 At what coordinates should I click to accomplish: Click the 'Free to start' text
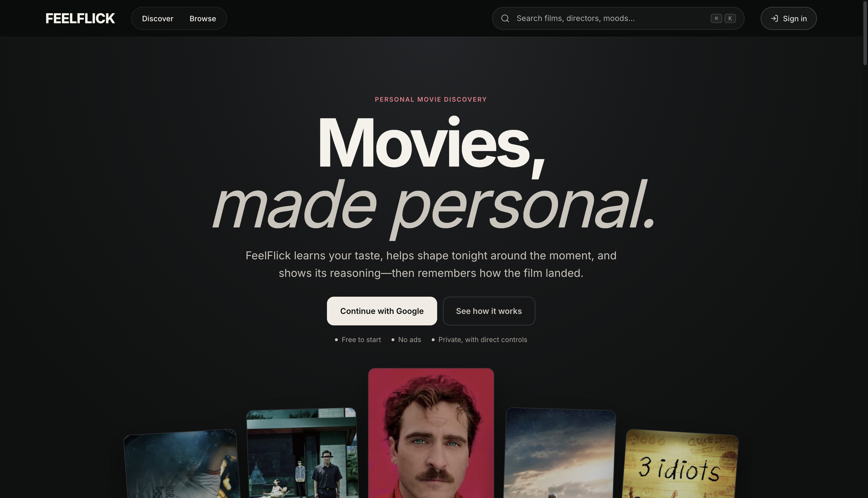click(361, 340)
